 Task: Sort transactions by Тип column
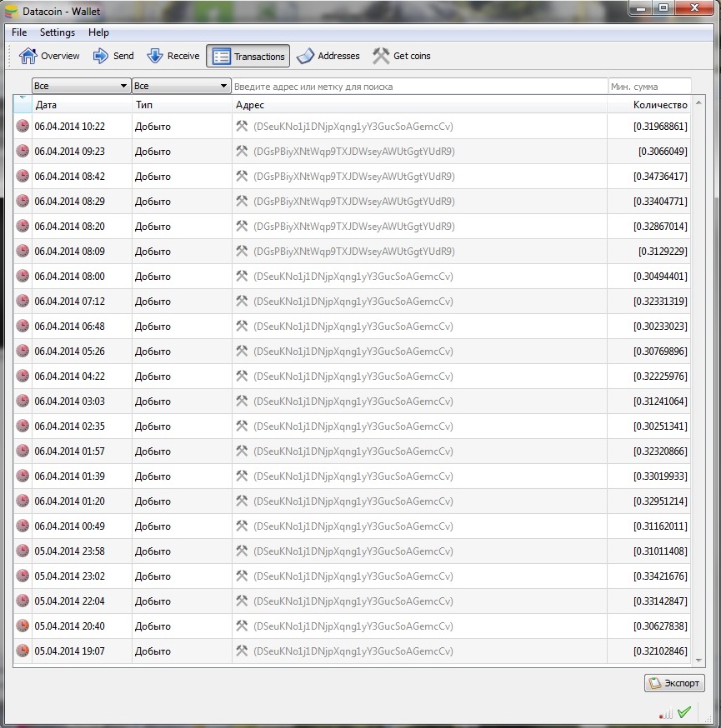[x=182, y=105]
